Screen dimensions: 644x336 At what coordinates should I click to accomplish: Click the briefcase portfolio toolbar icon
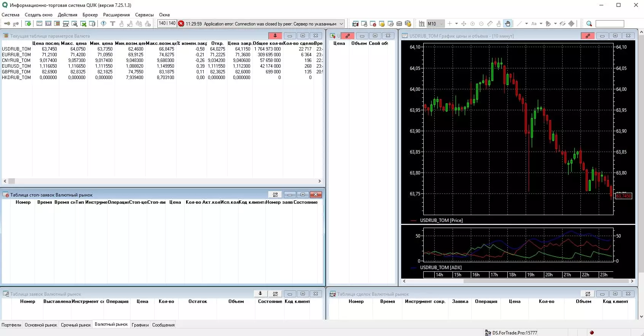(399, 24)
